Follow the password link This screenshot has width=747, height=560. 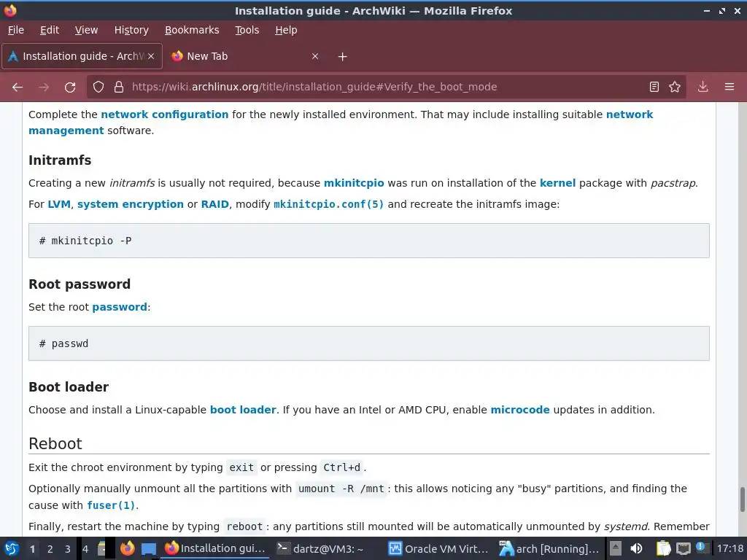(x=120, y=307)
